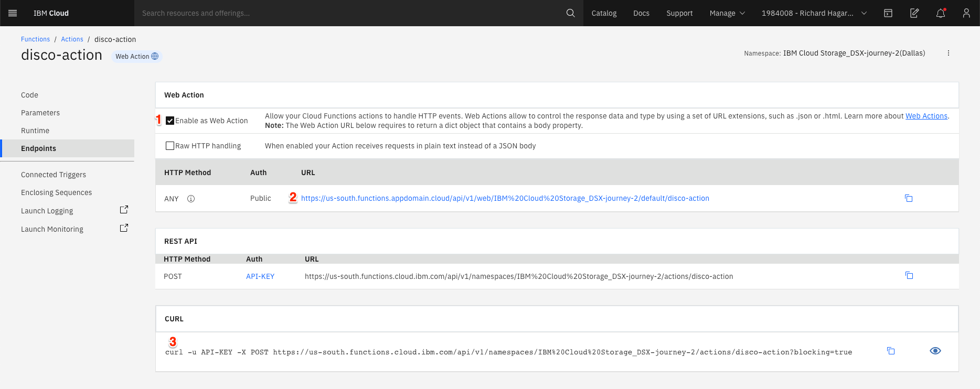Click the Launch Logging external link icon
This screenshot has height=389, width=980.
(124, 210)
